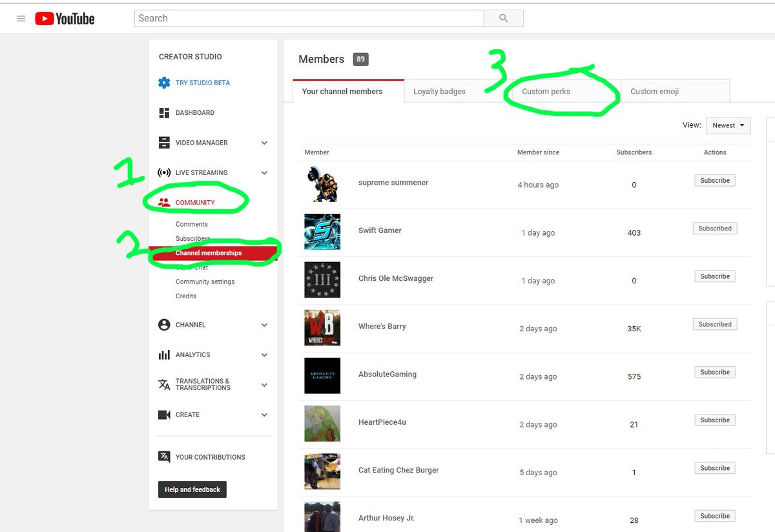Subscribe to HeartPiece4u

[x=715, y=420]
